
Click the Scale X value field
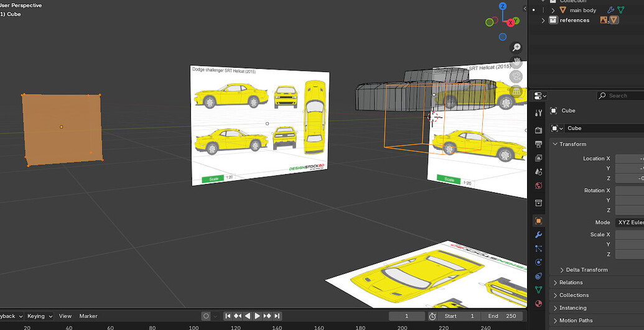(630, 234)
